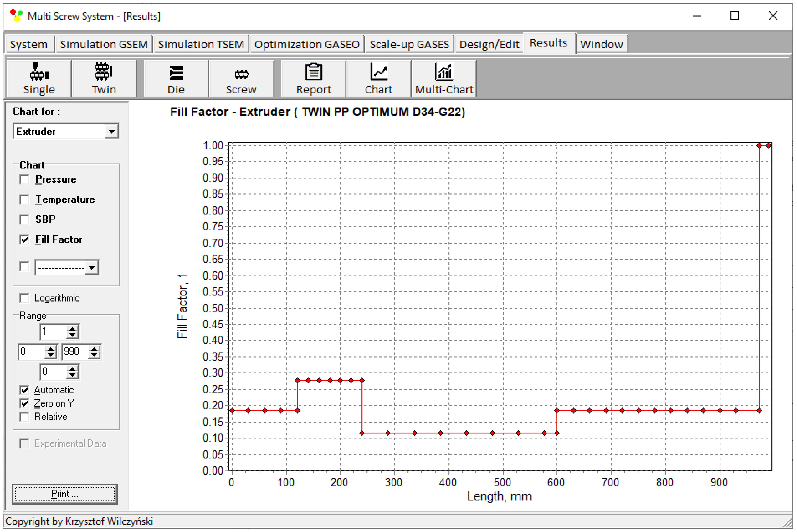
Task: Open the dashed extra parameter dropdown
Action: [92, 268]
